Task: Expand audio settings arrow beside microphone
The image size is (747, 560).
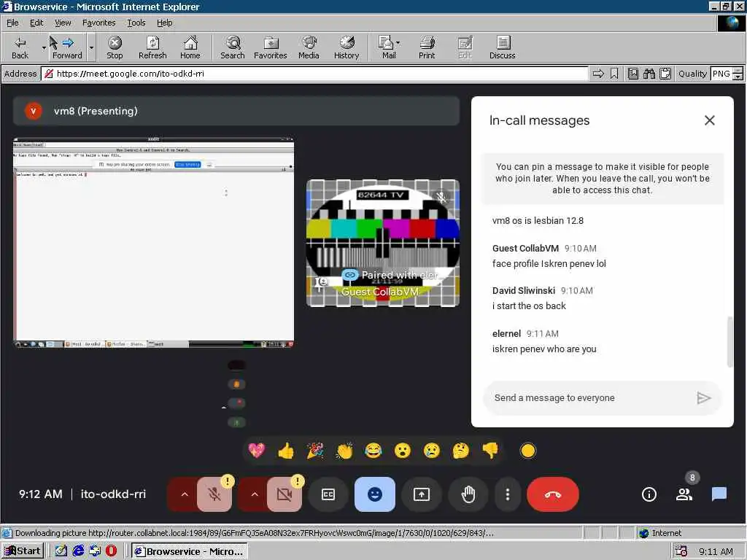Action: click(x=185, y=494)
